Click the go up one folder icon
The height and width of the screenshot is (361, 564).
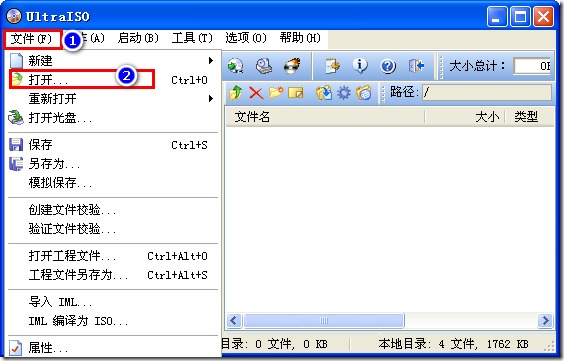click(236, 93)
